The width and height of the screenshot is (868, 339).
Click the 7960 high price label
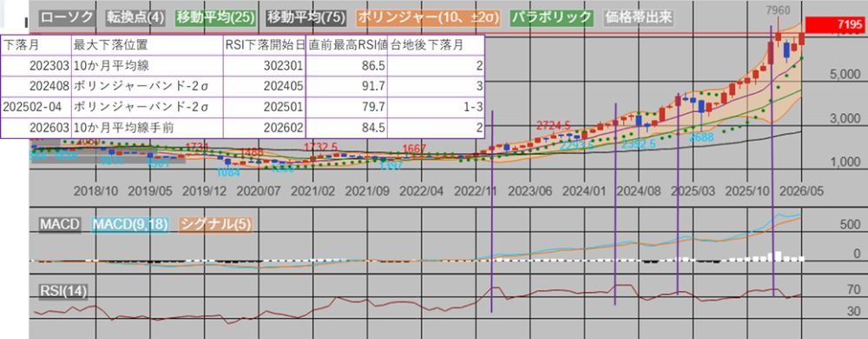pyautogui.click(x=779, y=11)
